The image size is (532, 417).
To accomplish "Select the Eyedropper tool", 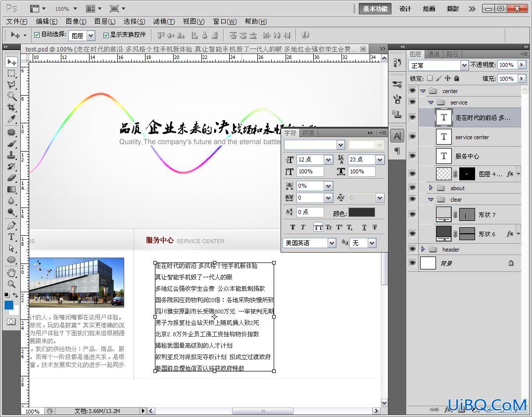I will [11, 119].
